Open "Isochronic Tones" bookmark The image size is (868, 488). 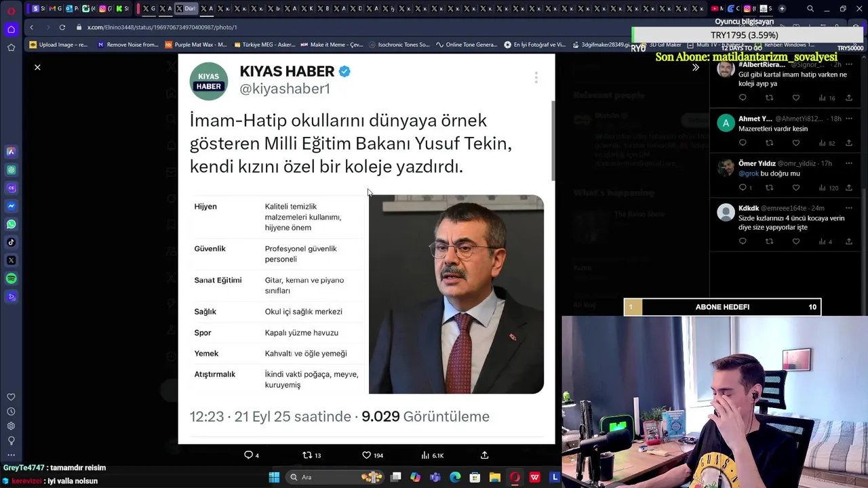pyautogui.click(x=399, y=45)
